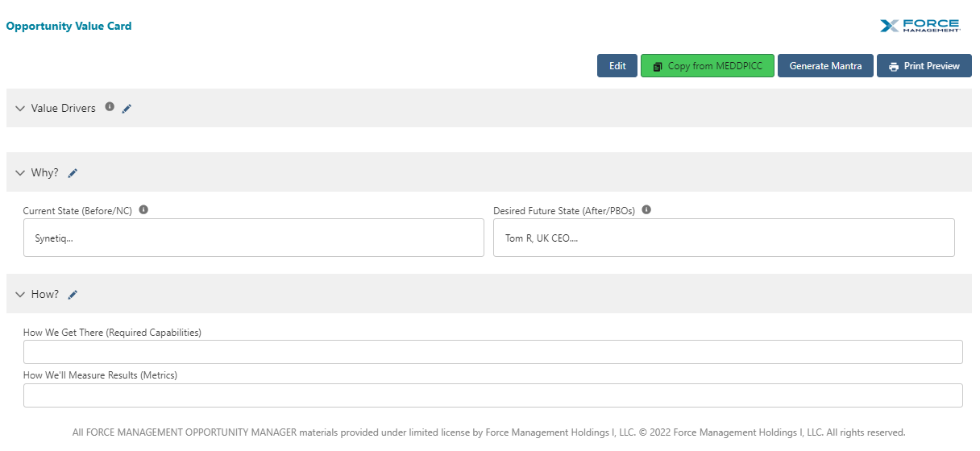This screenshot has height=451, width=980.
Task: Collapse the Why? section chevron
Action: click(20, 173)
